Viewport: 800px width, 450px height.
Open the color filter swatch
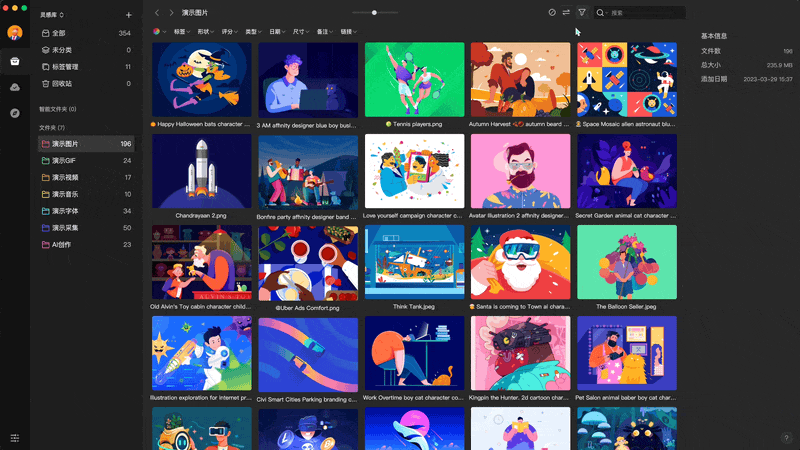(x=158, y=32)
